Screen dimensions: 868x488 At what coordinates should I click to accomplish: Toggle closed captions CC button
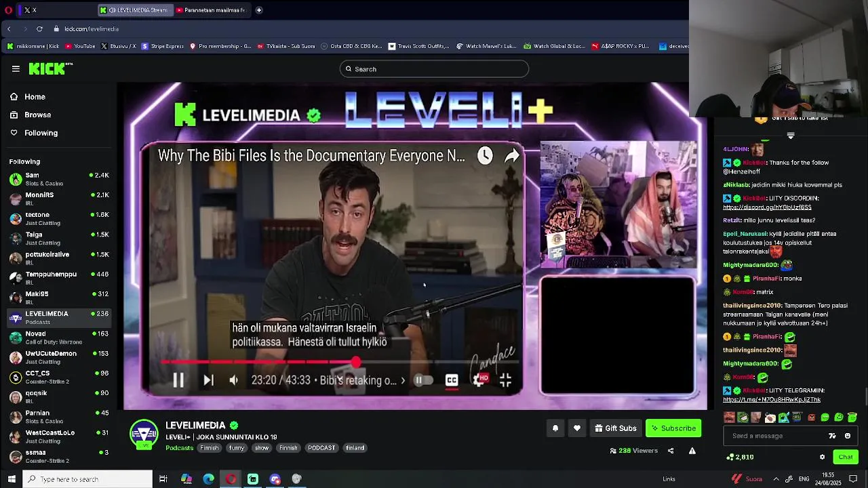click(x=452, y=380)
